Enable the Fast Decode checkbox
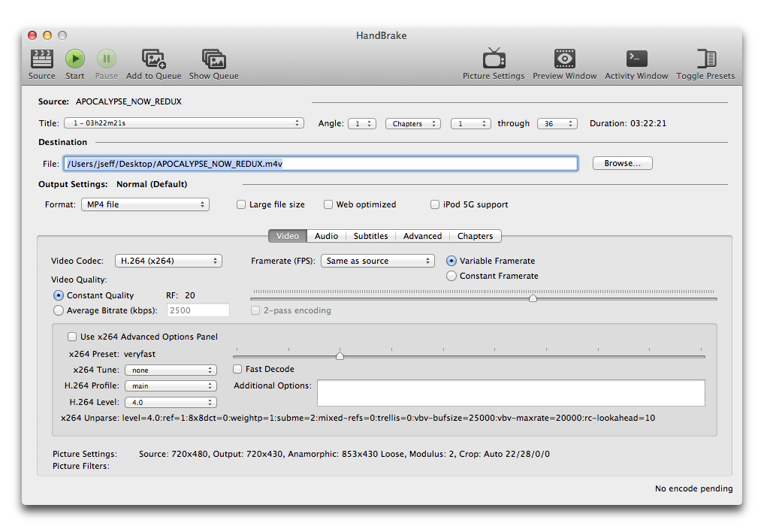 (238, 369)
